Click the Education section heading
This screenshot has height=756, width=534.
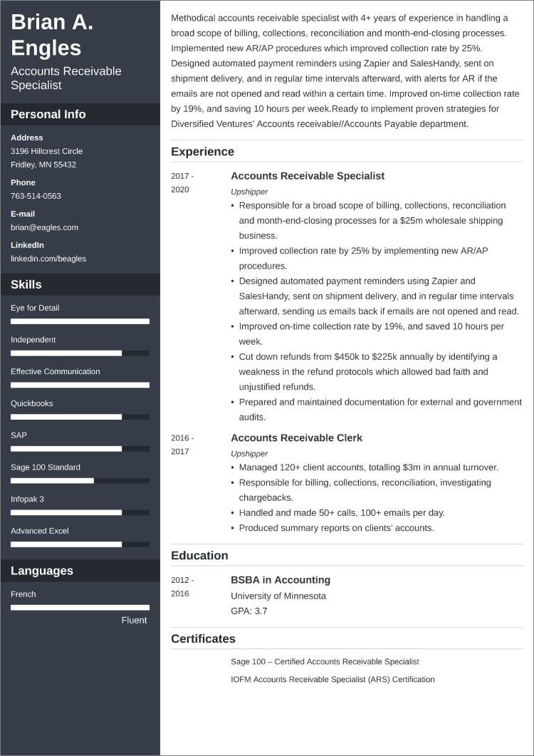tap(199, 556)
